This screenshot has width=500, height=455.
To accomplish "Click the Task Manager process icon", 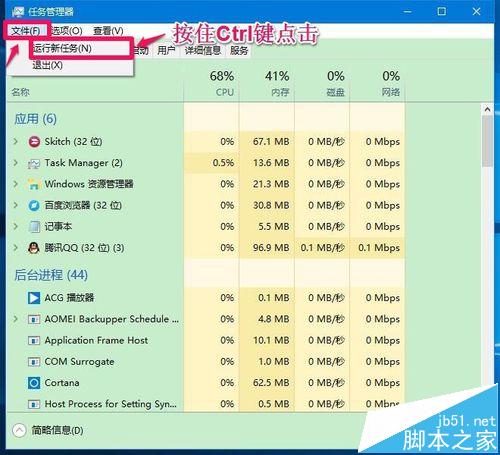I will pos(34,163).
